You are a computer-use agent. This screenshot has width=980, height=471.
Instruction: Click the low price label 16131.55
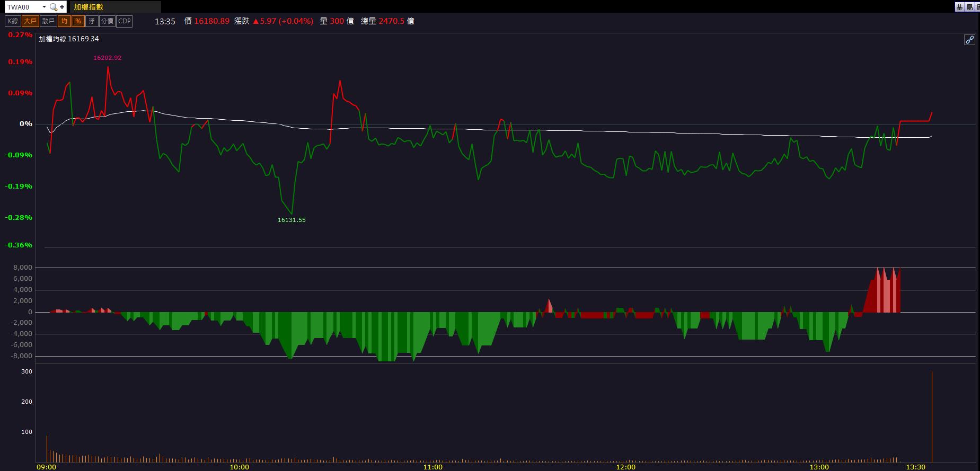coord(292,220)
